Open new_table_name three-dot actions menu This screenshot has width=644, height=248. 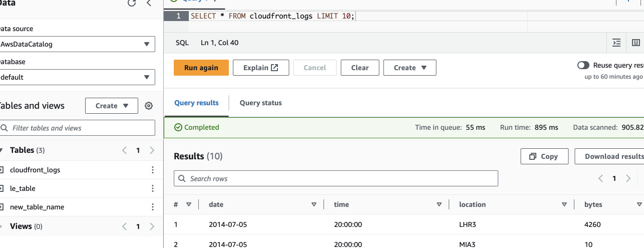(153, 207)
